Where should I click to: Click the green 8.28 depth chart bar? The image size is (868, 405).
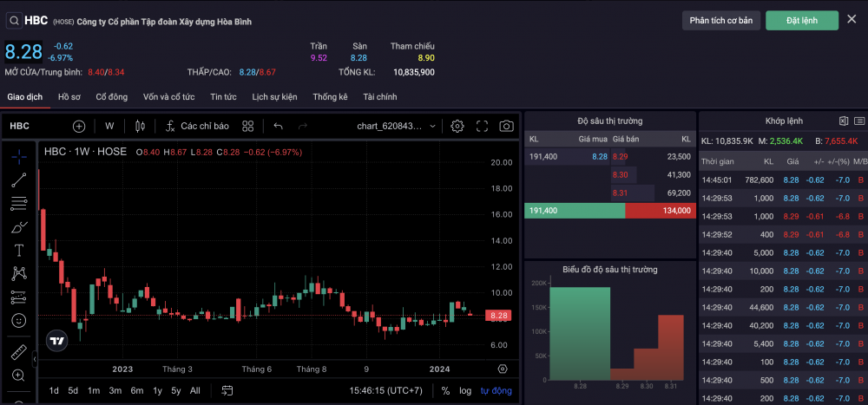pyautogui.click(x=580, y=334)
